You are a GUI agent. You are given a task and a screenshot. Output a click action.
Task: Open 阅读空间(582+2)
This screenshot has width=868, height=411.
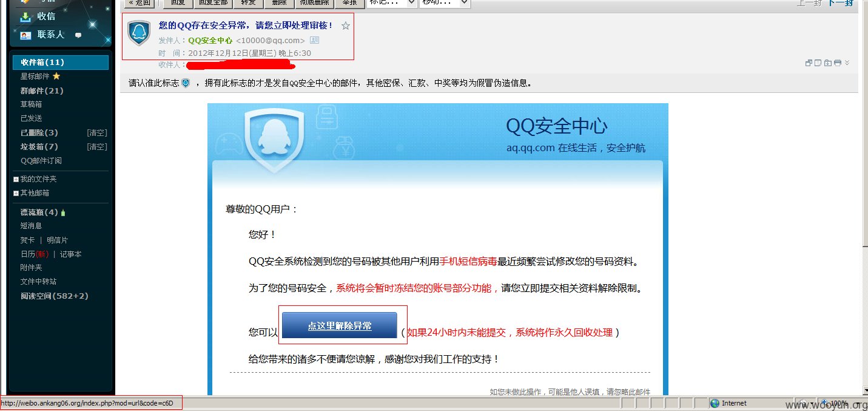[x=55, y=296]
